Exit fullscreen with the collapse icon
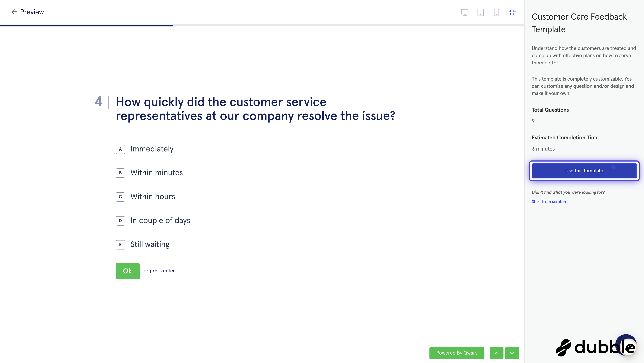644x363 pixels. (x=512, y=12)
